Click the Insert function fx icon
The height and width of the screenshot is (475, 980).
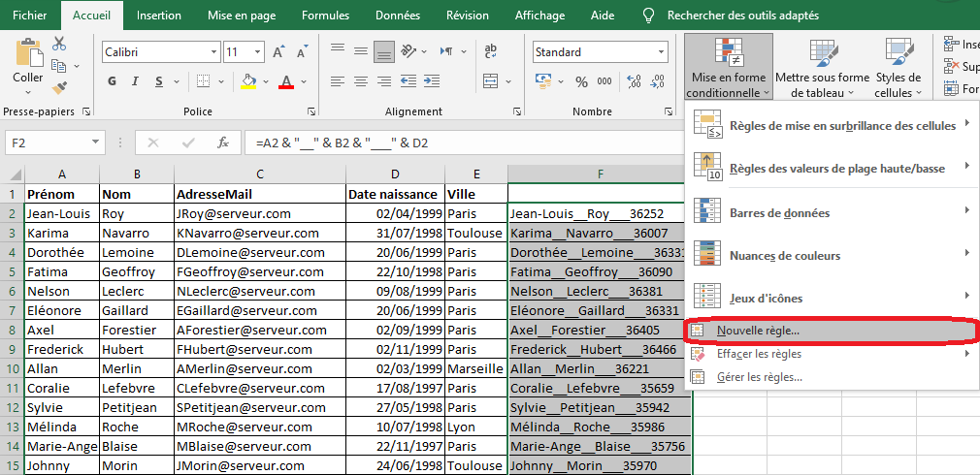coord(222,142)
